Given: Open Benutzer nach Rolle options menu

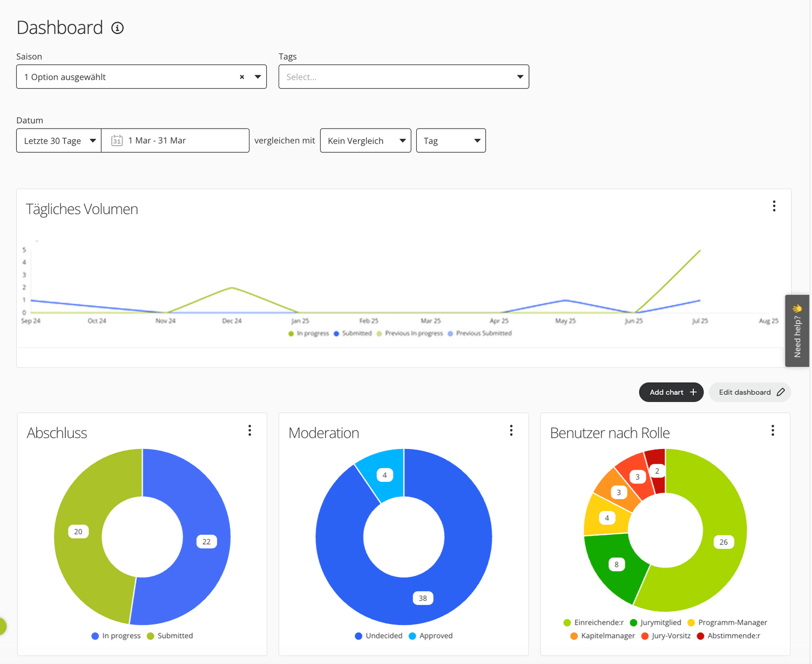Looking at the screenshot, I should click(773, 431).
